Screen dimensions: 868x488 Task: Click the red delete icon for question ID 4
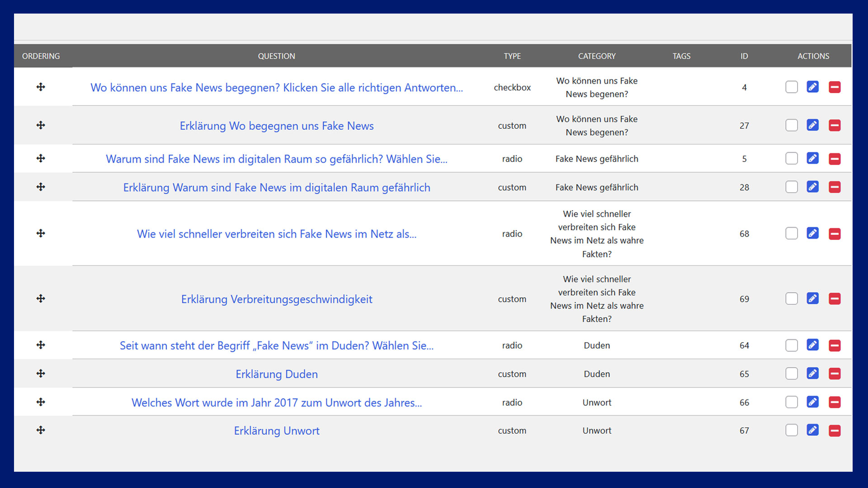[x=835, y=87]
